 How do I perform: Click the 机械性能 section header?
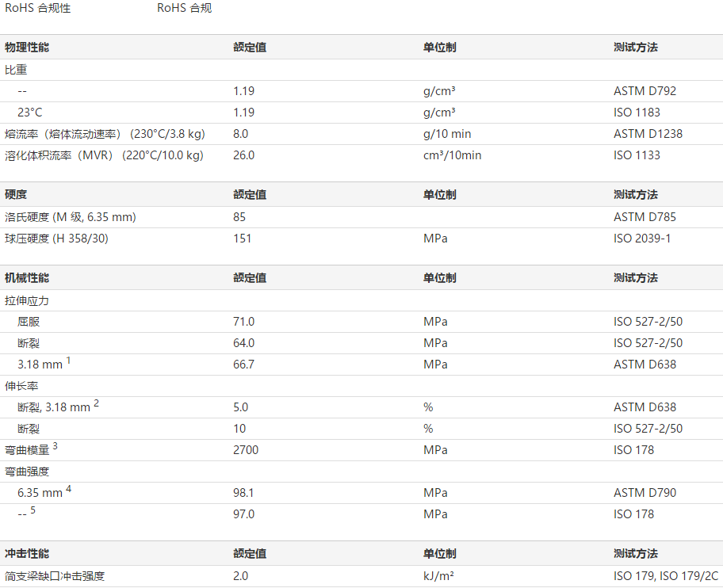tap(27, 278)
